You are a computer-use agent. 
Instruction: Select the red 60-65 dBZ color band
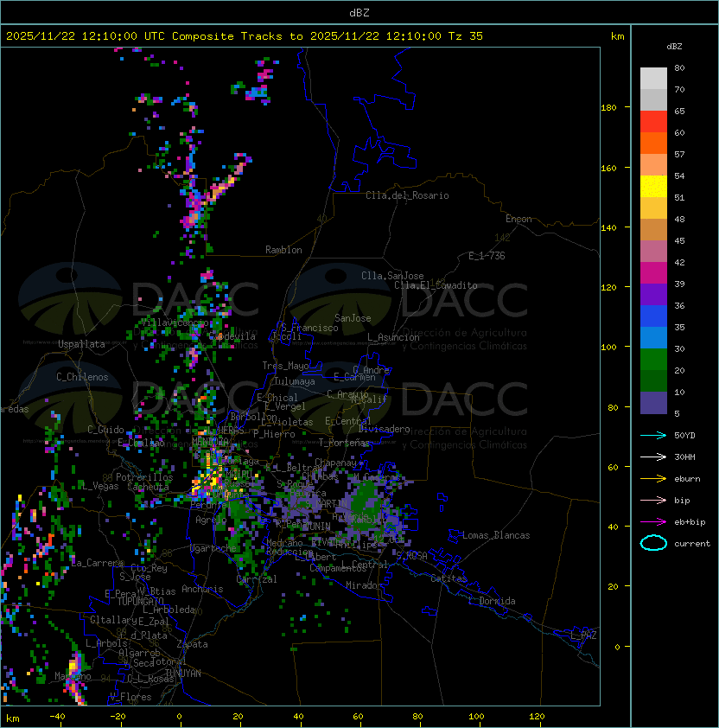[x=653, y=122]
